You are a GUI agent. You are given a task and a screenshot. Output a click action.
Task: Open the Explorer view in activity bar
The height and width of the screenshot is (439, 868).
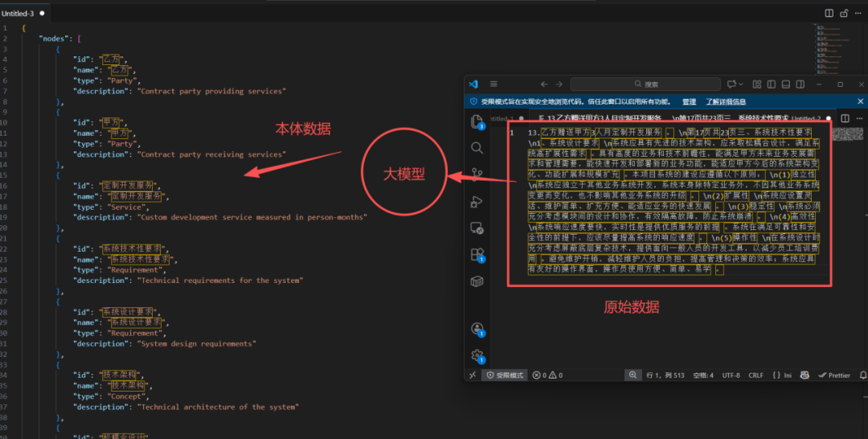pos(477,121)
